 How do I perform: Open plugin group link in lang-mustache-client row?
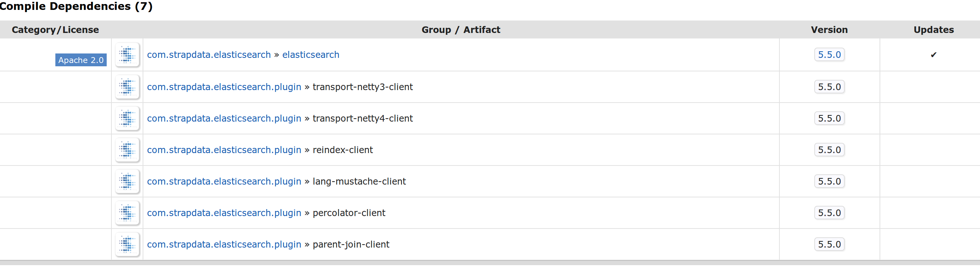click(x=224, y=182)
